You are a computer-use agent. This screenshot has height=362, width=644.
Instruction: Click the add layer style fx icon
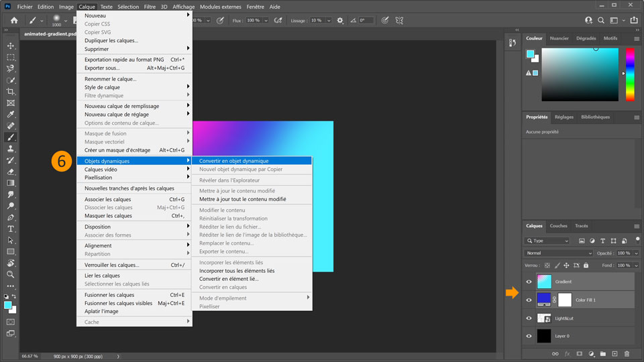(x=567, y=353)
